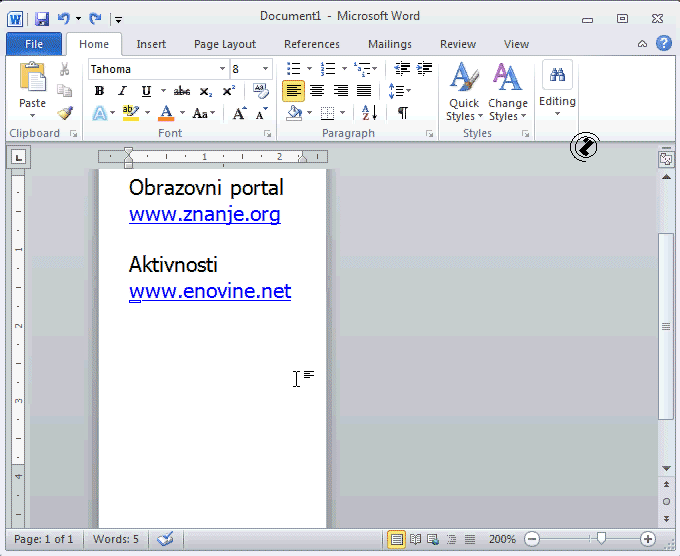Open the www.znanje.org hyperlink
680x556 pixels.
[204, 214]
